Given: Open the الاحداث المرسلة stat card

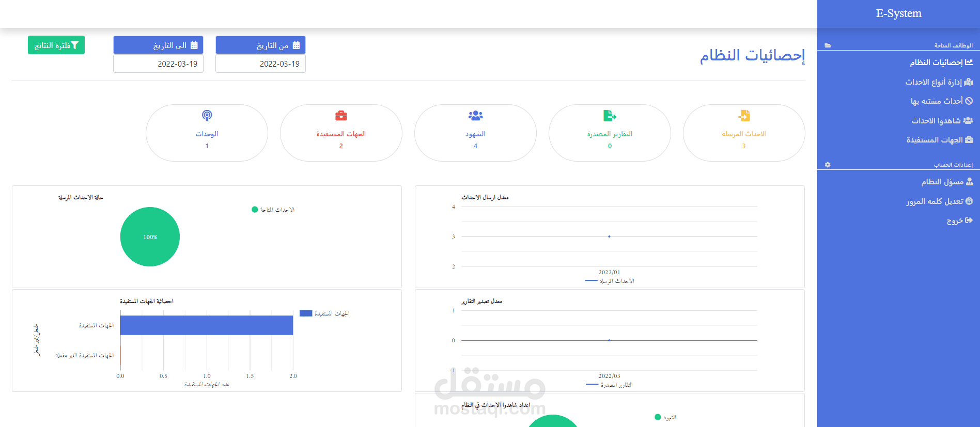Looking at the screenshot, I should coord(744,133).
